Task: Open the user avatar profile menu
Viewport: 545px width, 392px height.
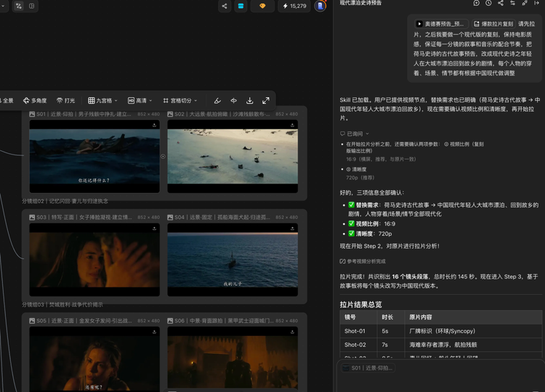Action: point(320,6)
